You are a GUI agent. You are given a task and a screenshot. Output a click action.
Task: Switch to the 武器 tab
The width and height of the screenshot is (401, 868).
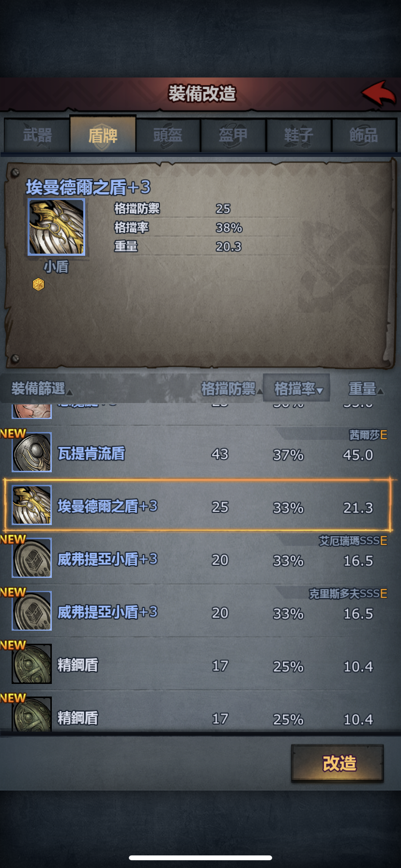pos(37,135)
